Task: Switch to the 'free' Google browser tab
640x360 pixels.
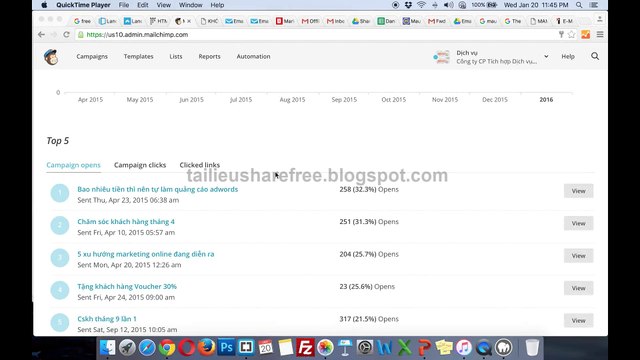Action: (x=83, y=21)
